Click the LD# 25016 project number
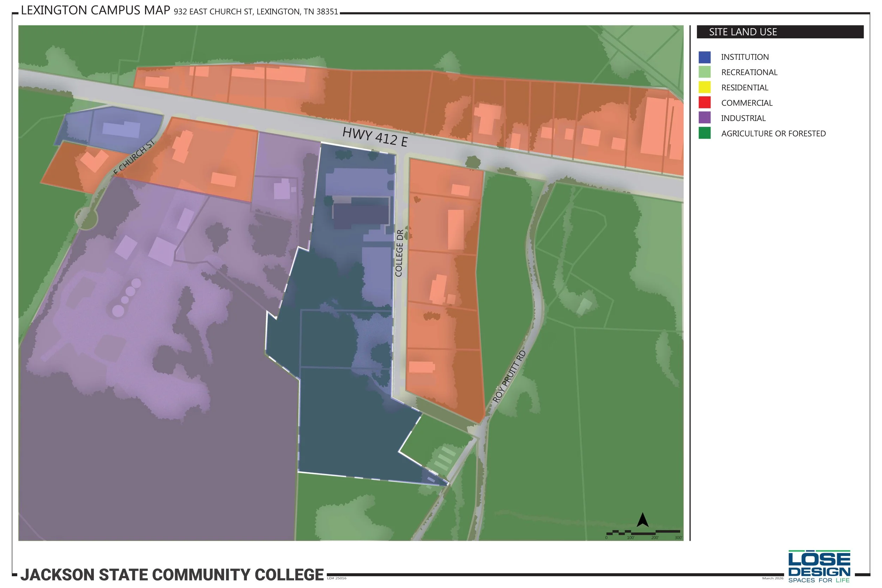Viewport: 882px width, 588px height. [337, 578]
